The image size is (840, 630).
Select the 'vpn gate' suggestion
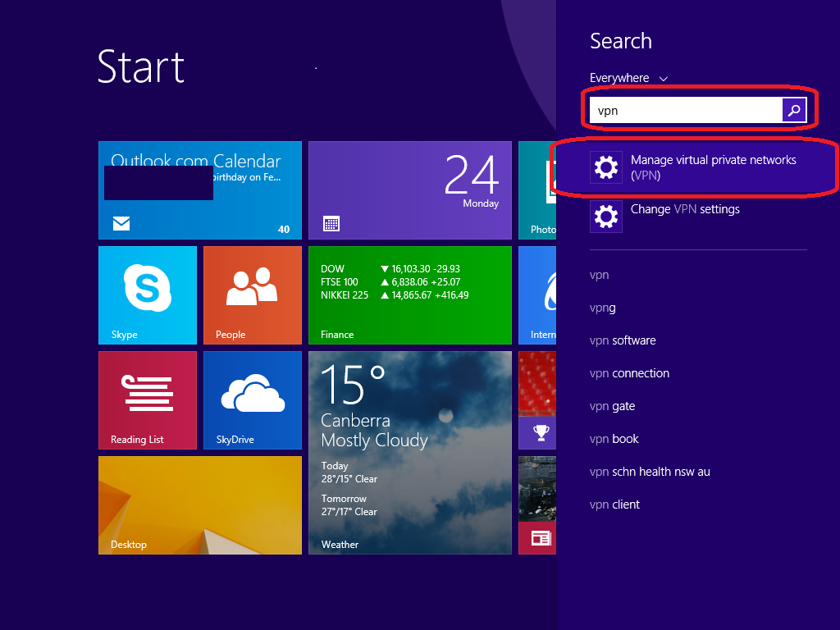(612, 407)
